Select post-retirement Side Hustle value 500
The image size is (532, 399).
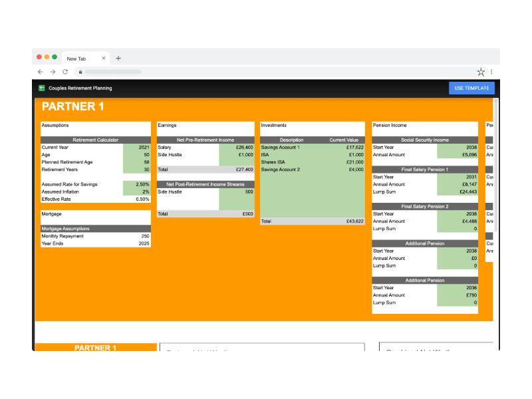(x=237, y=192)
